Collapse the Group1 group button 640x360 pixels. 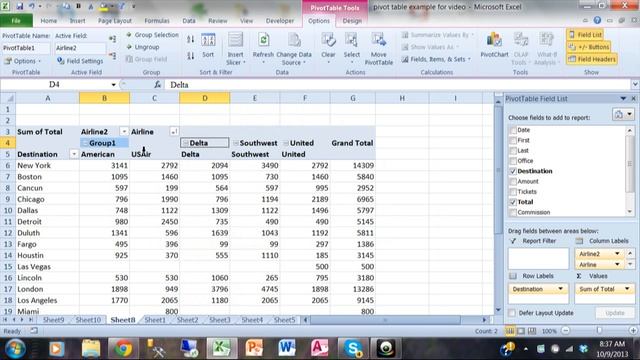coord(85,143)
